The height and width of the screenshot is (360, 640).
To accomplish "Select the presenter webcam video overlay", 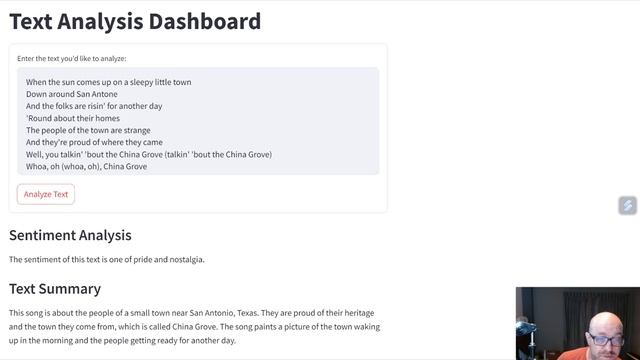I will [x=578, y=323].
